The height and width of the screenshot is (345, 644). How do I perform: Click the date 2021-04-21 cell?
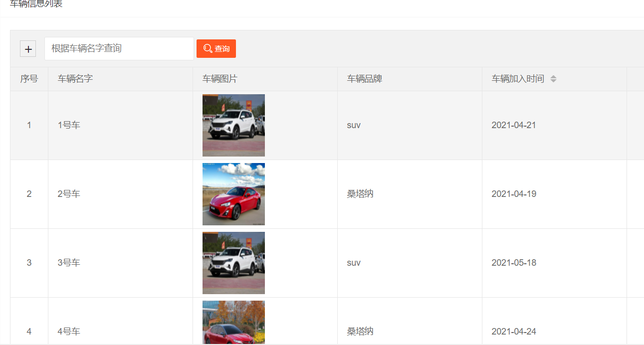click(513, 125)
